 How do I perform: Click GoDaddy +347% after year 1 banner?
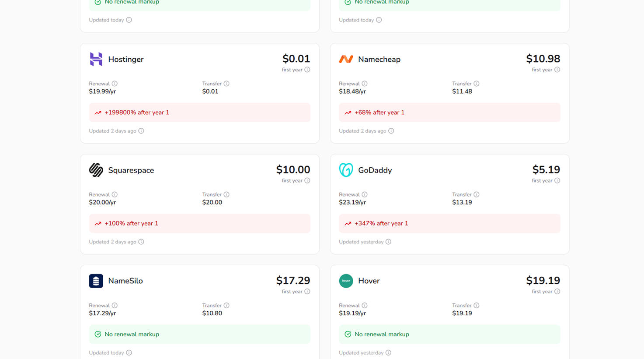449,223
